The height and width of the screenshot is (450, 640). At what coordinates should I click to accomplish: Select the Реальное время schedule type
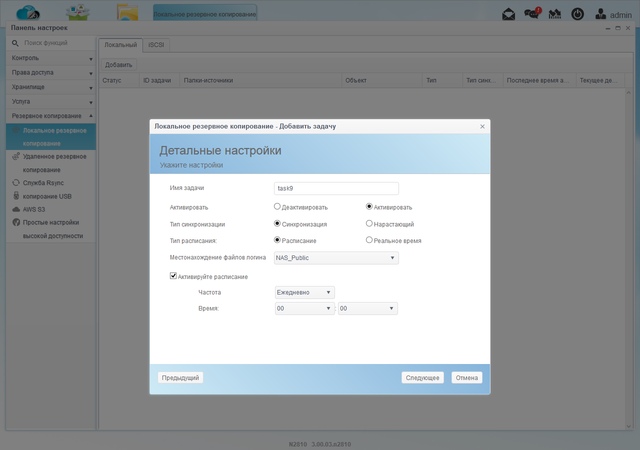pyautogui.click(x=369, y=240)
